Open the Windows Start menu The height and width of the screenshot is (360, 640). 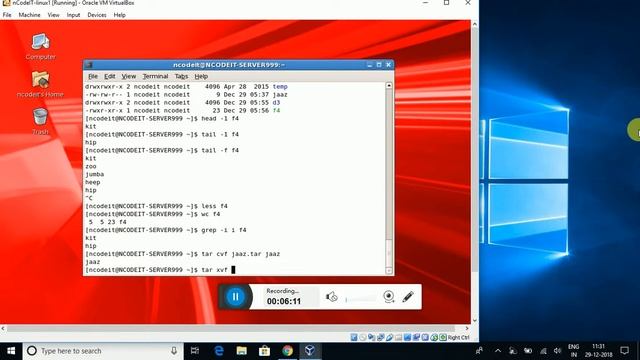click(x=11, y=351)
